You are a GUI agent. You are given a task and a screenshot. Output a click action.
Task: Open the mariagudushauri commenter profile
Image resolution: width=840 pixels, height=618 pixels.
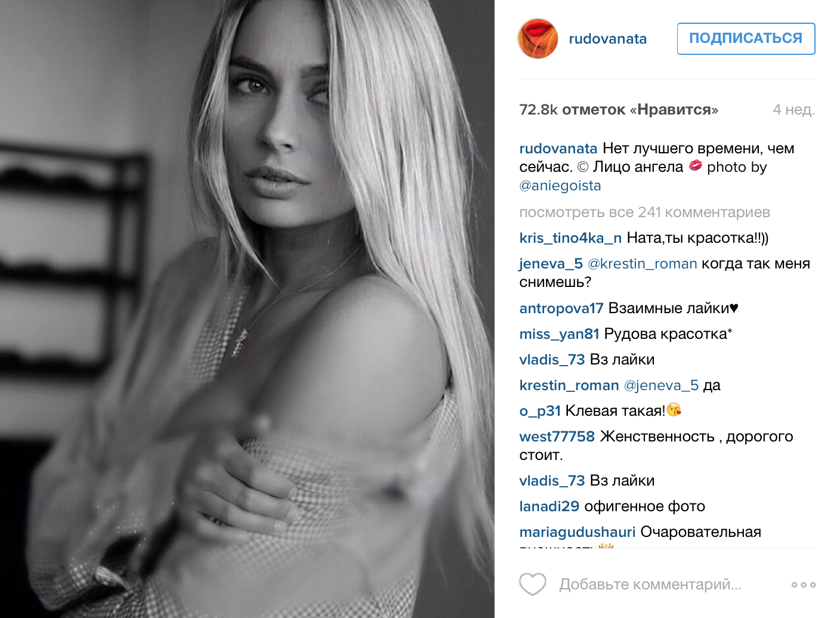coord(577,532)
